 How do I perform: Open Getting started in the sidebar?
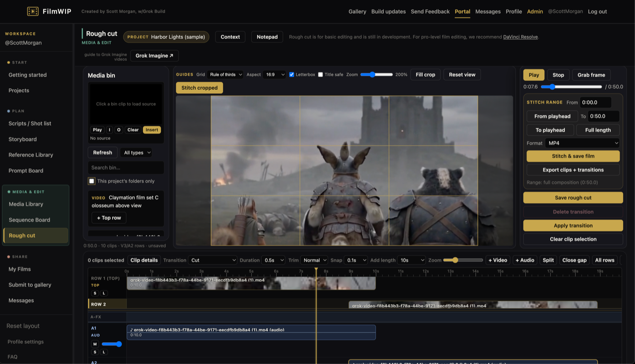pyautogui.click(x=28, y=75)
